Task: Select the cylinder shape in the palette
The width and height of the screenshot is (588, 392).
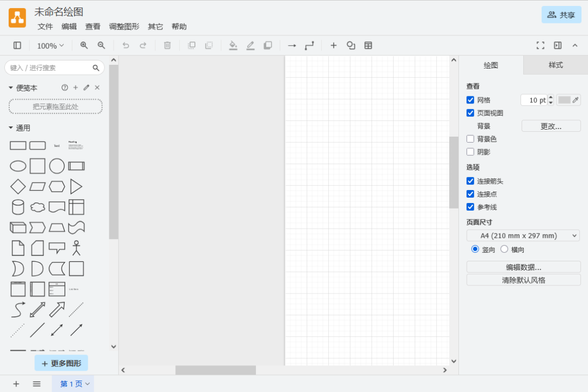Action: (18, 207)
